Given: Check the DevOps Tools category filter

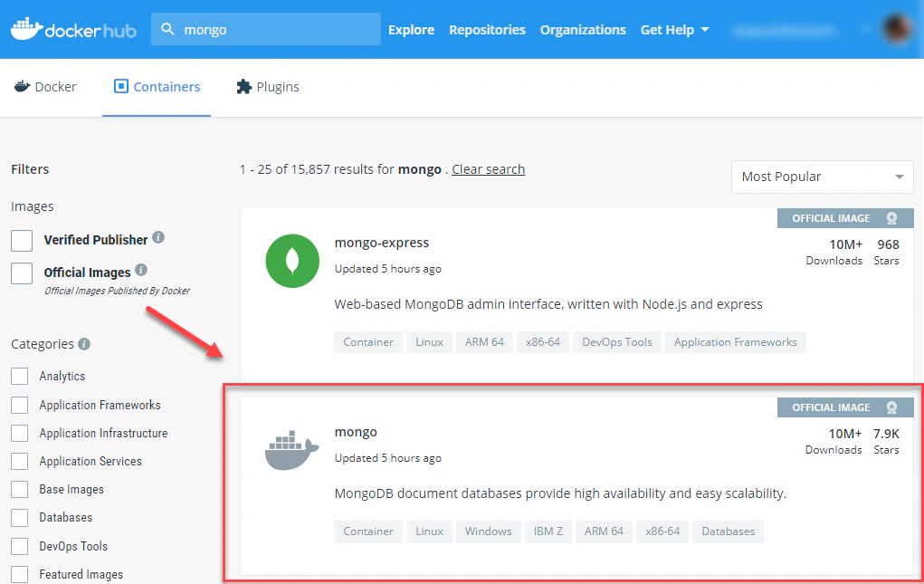Looking at the screenshot, I should tap(19, 546).
